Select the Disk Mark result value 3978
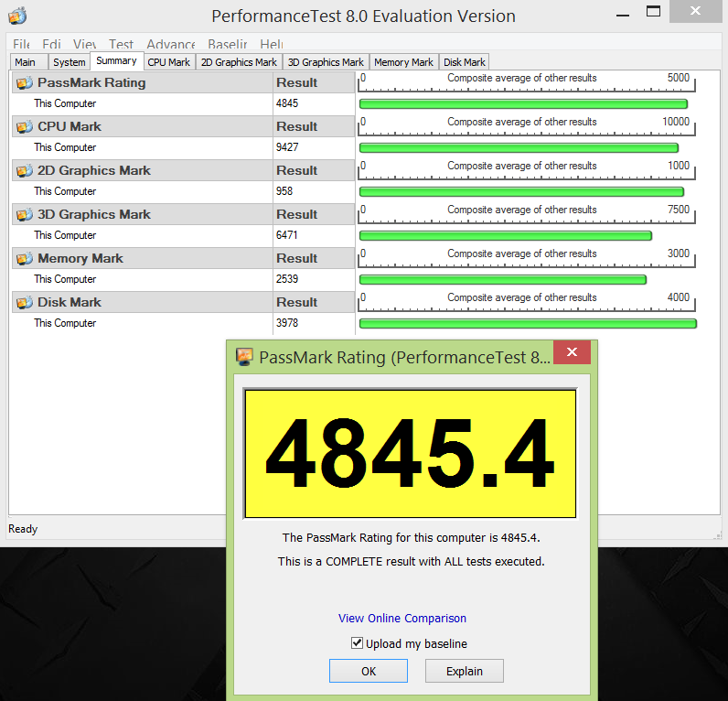 (287, 323)
